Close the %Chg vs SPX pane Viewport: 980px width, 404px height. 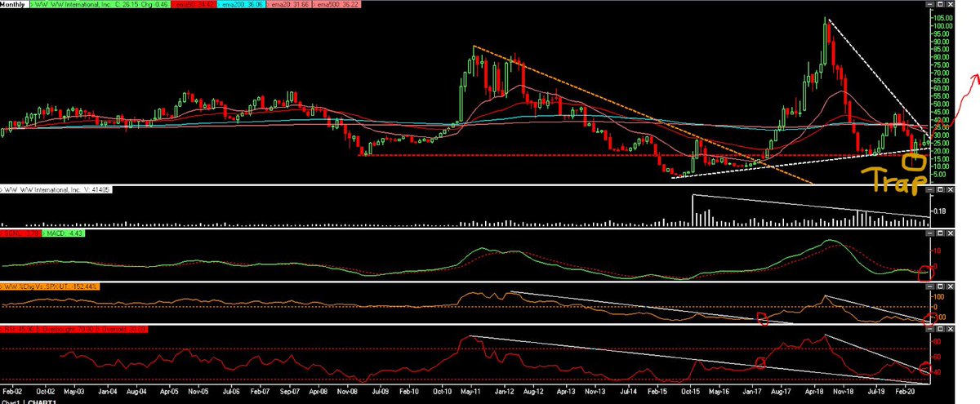951,286
